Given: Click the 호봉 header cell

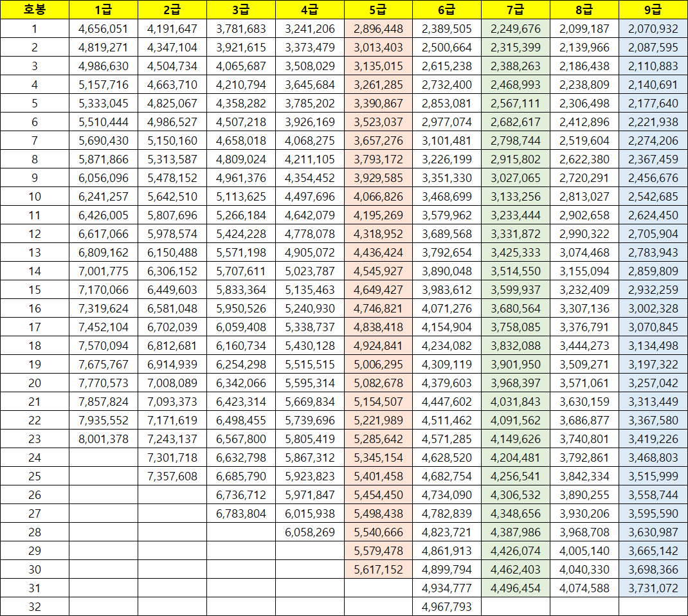Looking at the screenshot, I should [x=35, y=10].
